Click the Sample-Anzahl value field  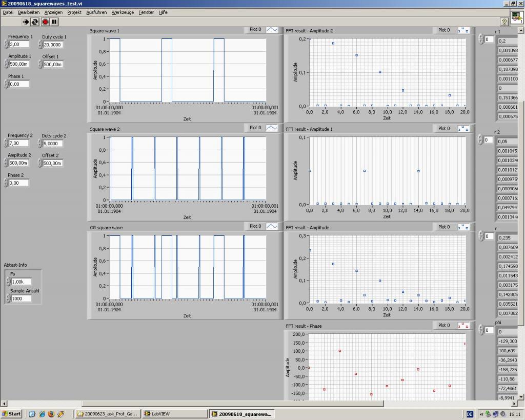[21, 298]
